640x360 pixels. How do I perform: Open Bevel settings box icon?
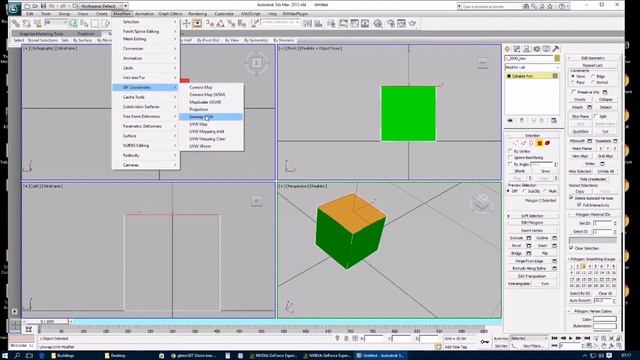tap(529, 246)
